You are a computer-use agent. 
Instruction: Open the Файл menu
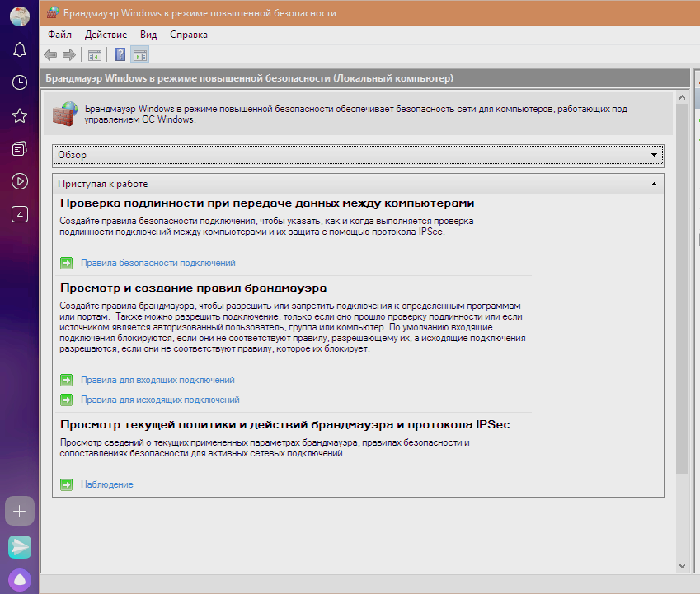tap(60, 35)
